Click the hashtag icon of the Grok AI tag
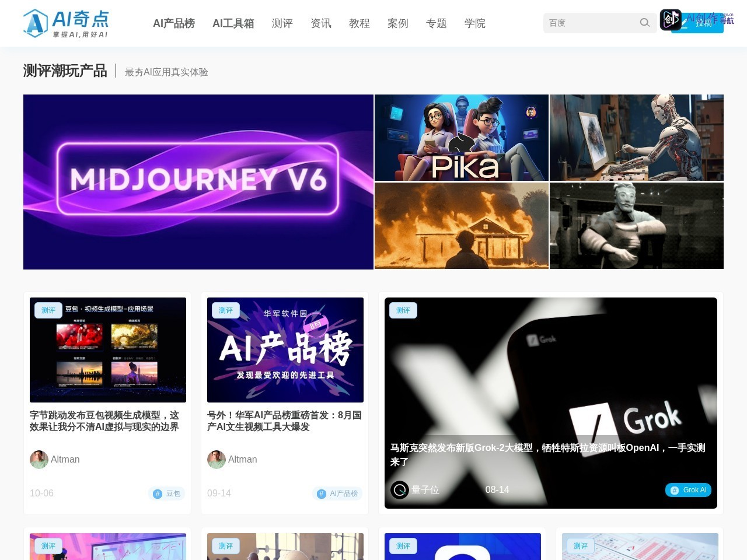 [675, 491]
